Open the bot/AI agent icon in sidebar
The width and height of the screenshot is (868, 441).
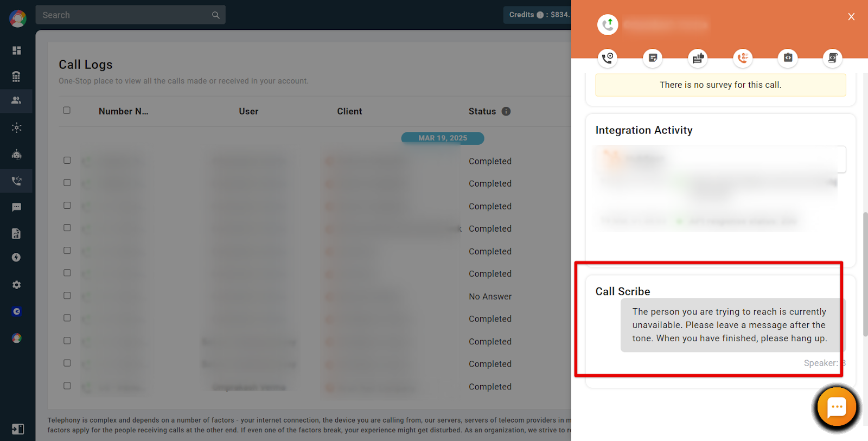[17, 155]
